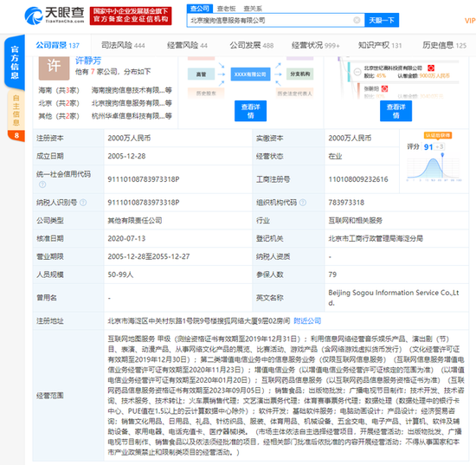Click the orange 8 badge on the side panel
Image resolution: width=476 pixels, height=465 pixels.
16,135
